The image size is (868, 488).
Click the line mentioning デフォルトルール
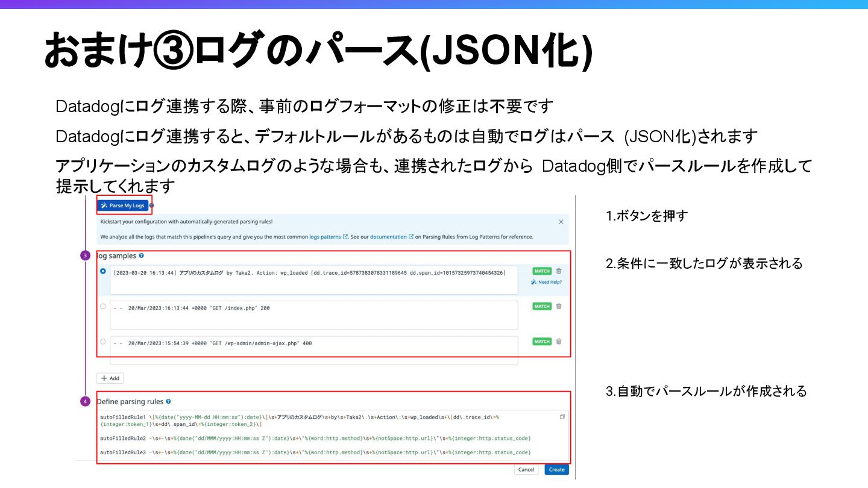pyautogui.click(x=406, y=136)
